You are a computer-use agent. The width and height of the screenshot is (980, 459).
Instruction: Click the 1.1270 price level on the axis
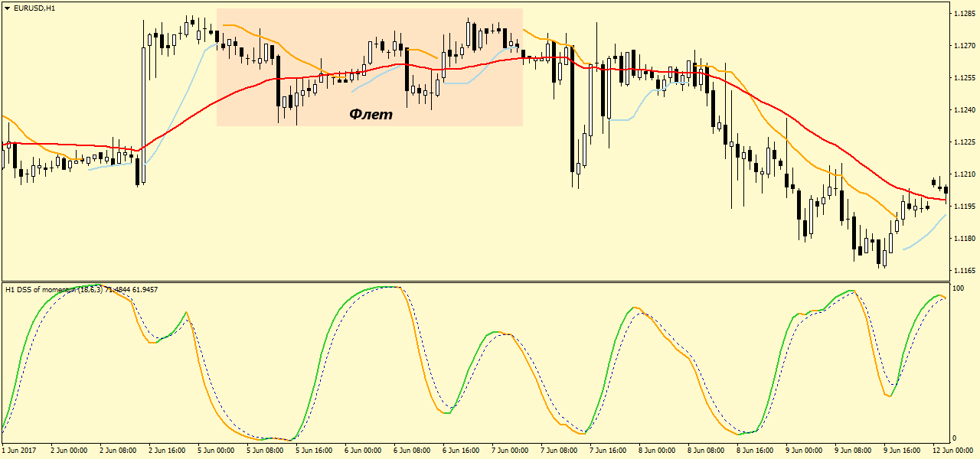963,45
